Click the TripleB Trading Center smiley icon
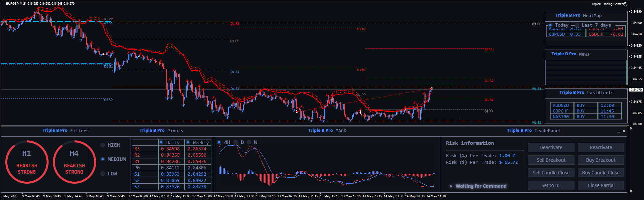 pyautogui.click(x=625, y=4)
